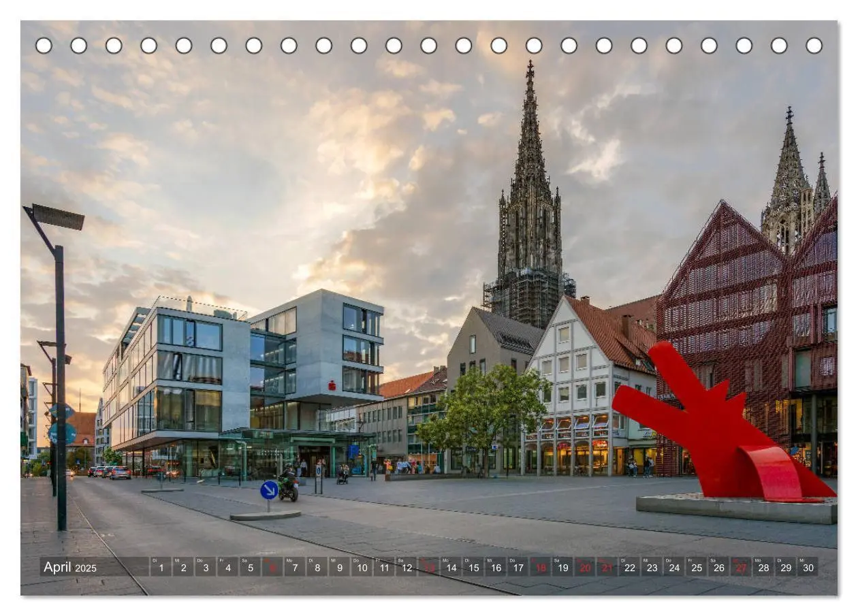Select red holiday day 21 cell
Screen dimensions: 858x616
607,567
